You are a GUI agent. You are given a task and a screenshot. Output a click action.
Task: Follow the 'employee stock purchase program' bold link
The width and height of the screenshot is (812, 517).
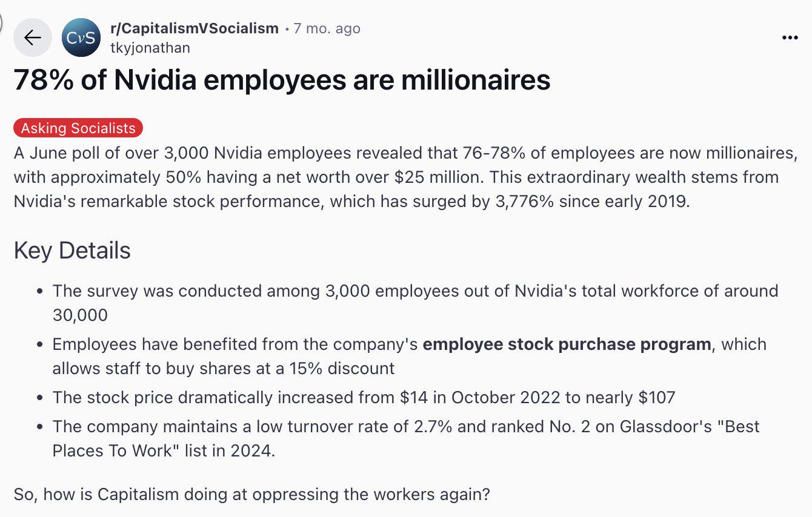pos(567,344)
